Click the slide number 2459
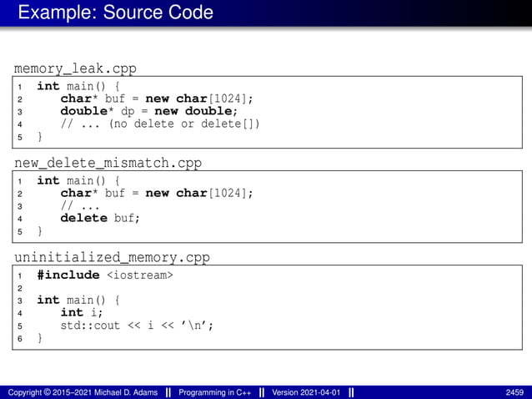The width and height of the screenshot is (532, 399). tap(514, 392)
